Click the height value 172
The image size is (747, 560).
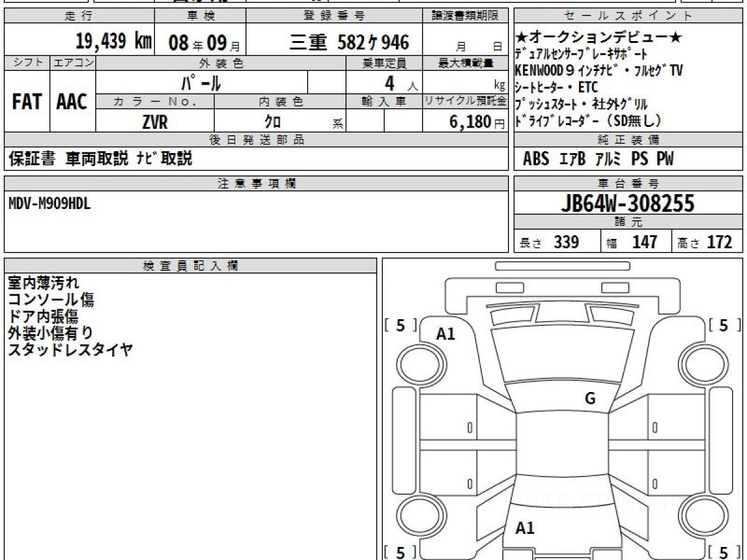point(719,242)
